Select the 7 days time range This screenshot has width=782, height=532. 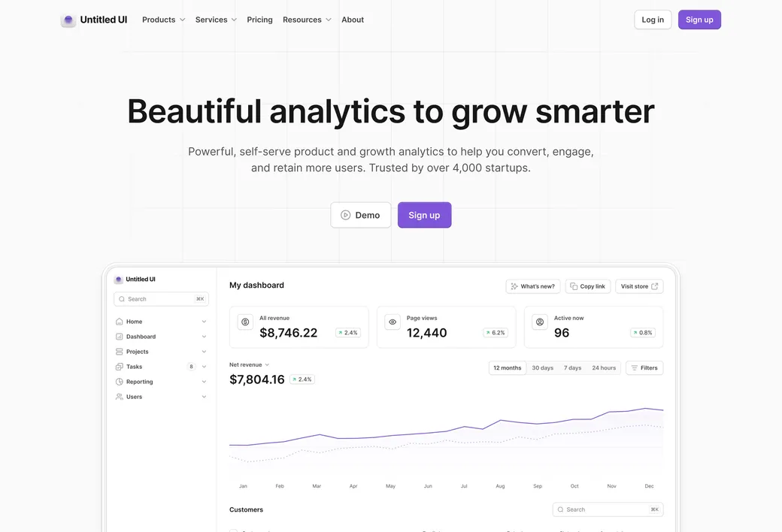(572, 368)
